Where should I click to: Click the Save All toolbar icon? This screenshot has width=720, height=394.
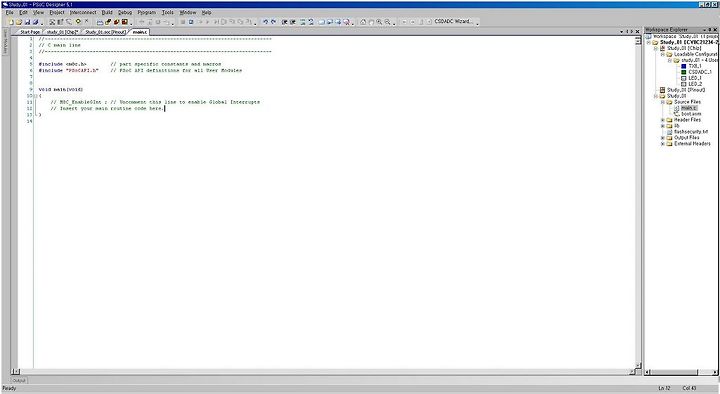pyautogui.click(x=35, y=22)
